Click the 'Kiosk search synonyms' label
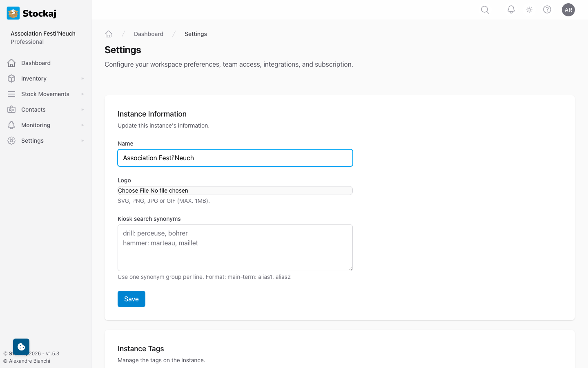 (149, 219)
